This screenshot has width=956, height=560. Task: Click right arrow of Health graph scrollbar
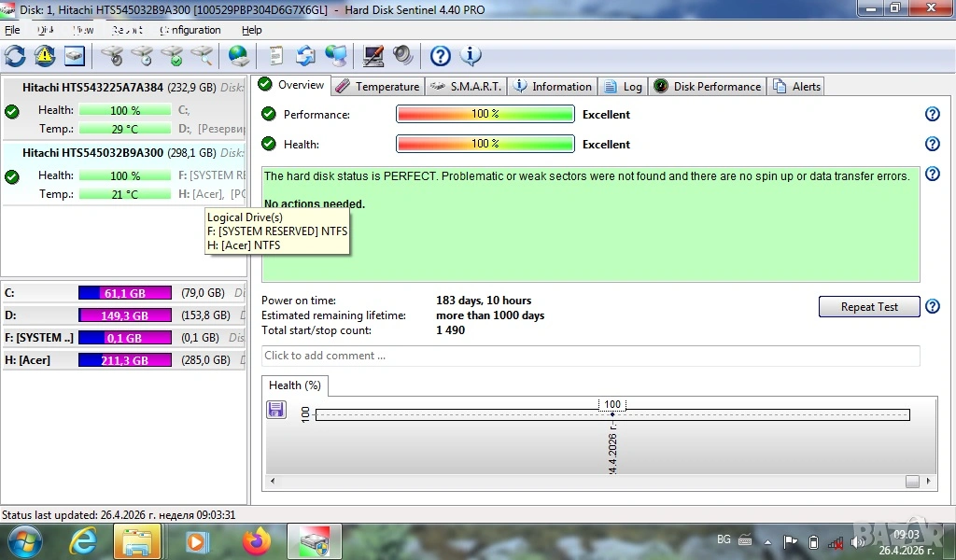929,482
